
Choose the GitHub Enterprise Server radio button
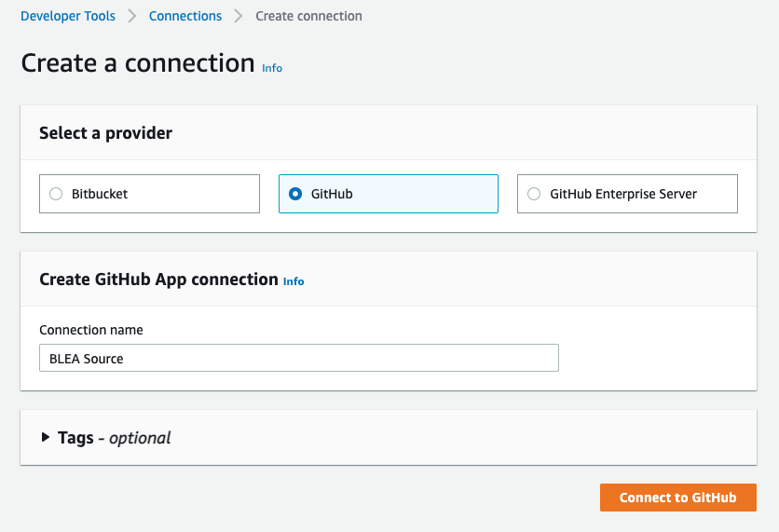click(x=534, y=194)
